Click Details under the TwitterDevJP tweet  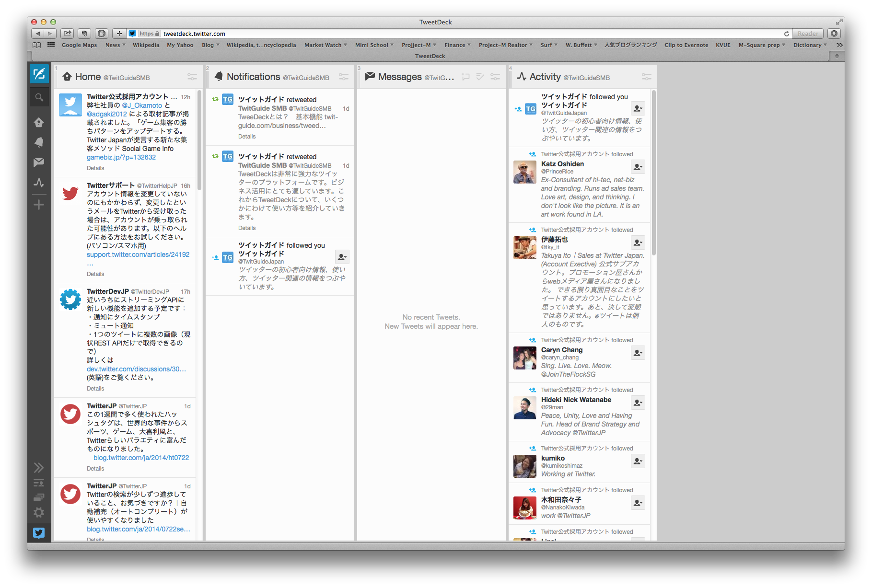[x=95, y=389]
